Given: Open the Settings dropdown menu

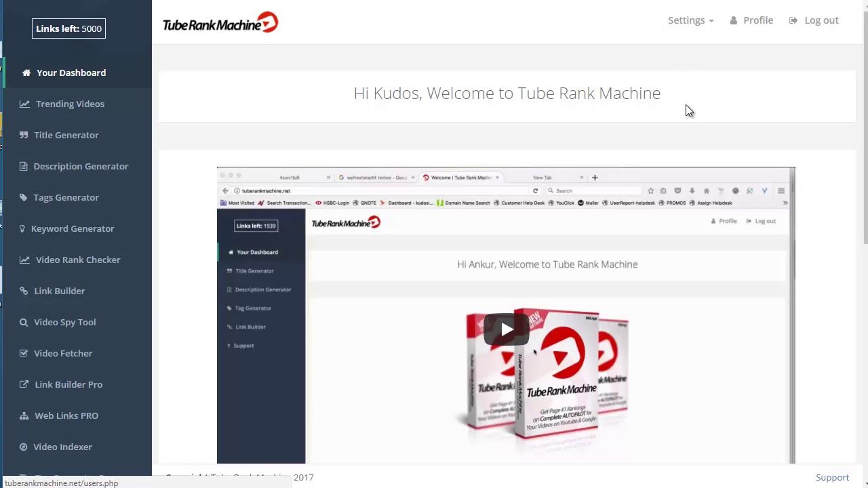Looking at the screenshot, I should click(690, 20).
